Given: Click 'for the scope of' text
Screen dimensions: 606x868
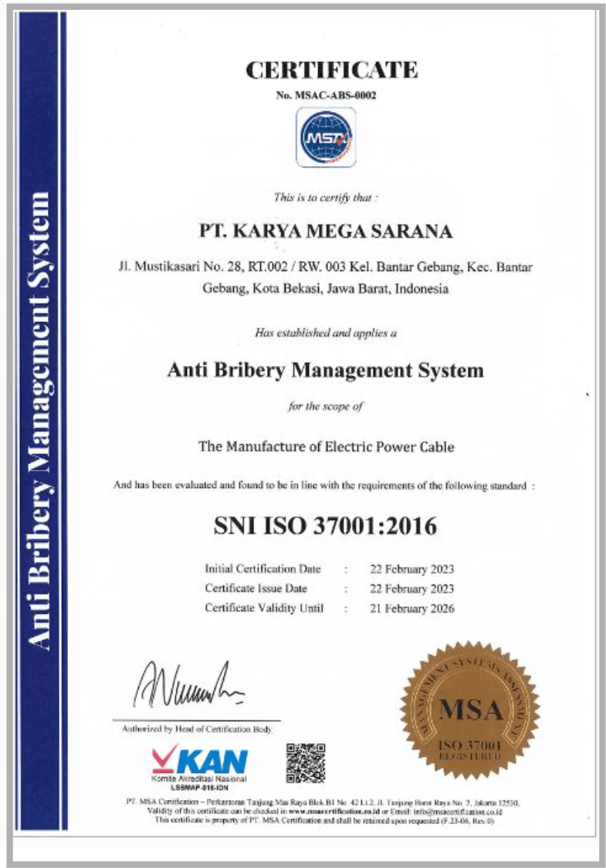Looking at the screenshot, I should click(326, 406).
